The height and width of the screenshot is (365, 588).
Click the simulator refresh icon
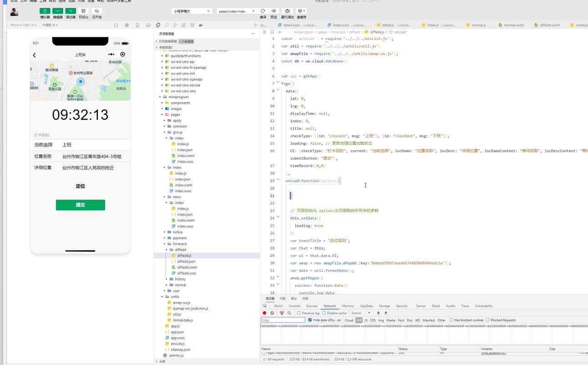(x=116, y=25)
